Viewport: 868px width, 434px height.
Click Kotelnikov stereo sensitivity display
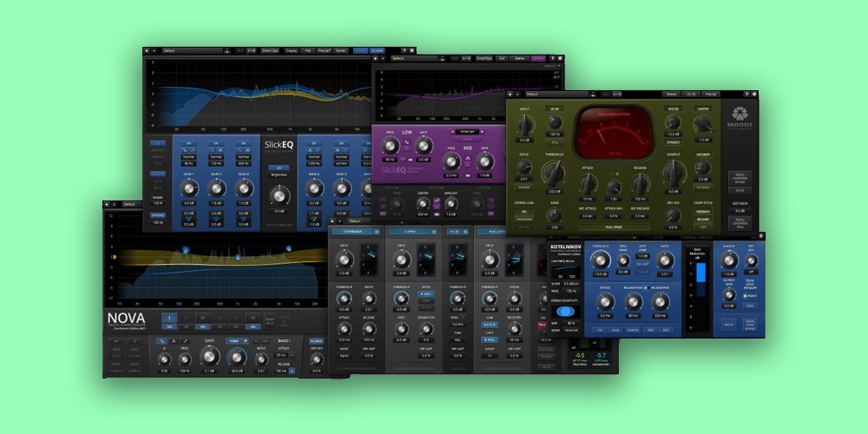pyautogui.click(x=565, y=312)
